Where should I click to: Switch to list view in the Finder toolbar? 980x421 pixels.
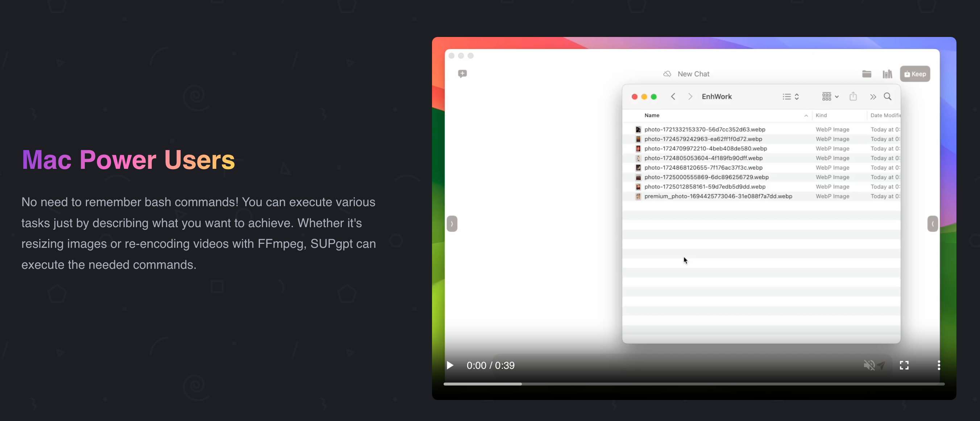point(787,96)
